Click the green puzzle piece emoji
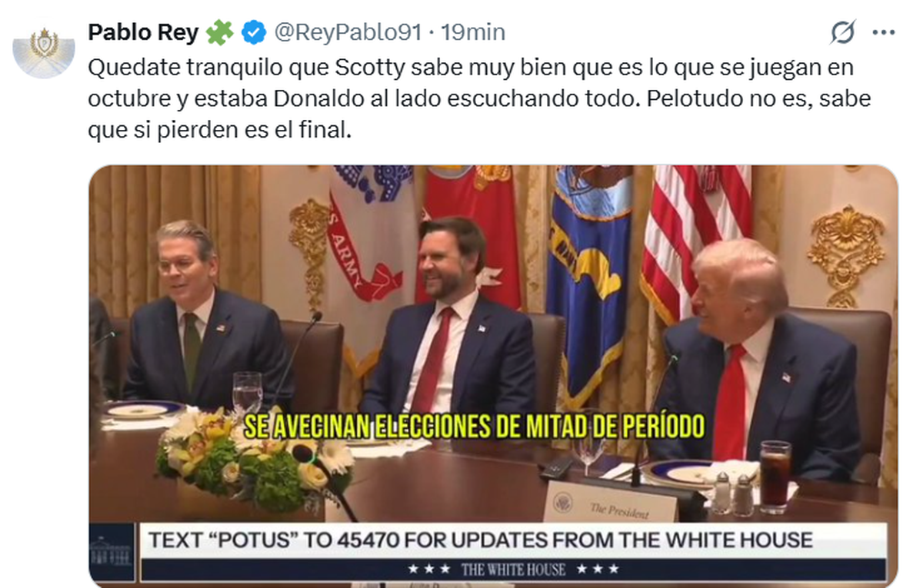The width and height of the screenshot is (923, 588). coord(219,32)
